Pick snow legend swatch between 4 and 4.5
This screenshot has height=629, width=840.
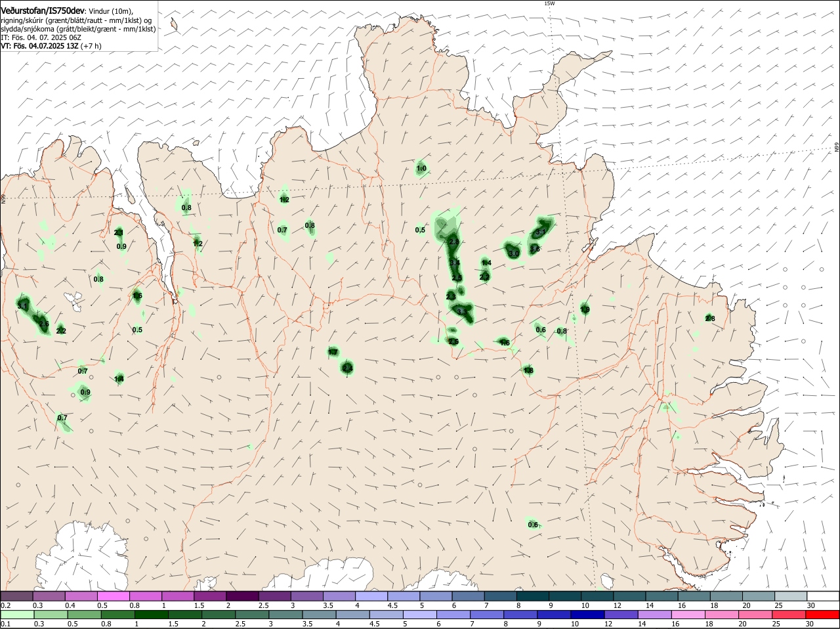[371, 596]
